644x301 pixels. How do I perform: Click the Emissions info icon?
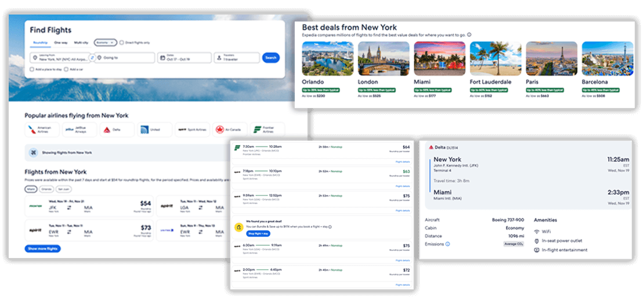[447, 244]
